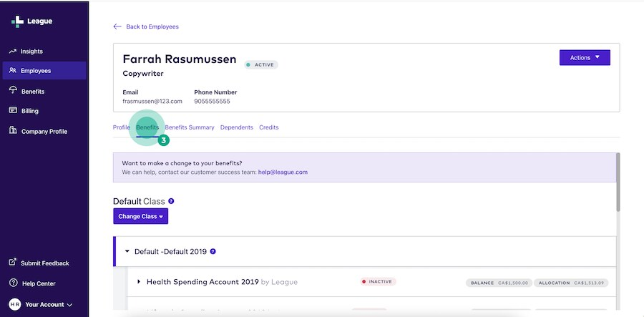Click the help@league.com email link
This screenshot has width=644, height=317.
[x=283, y=172]
